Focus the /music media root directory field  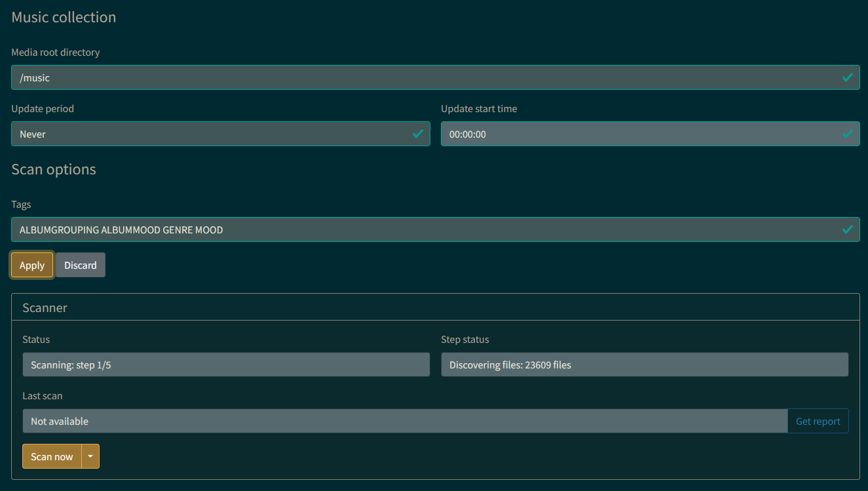(x=419, y=77)
